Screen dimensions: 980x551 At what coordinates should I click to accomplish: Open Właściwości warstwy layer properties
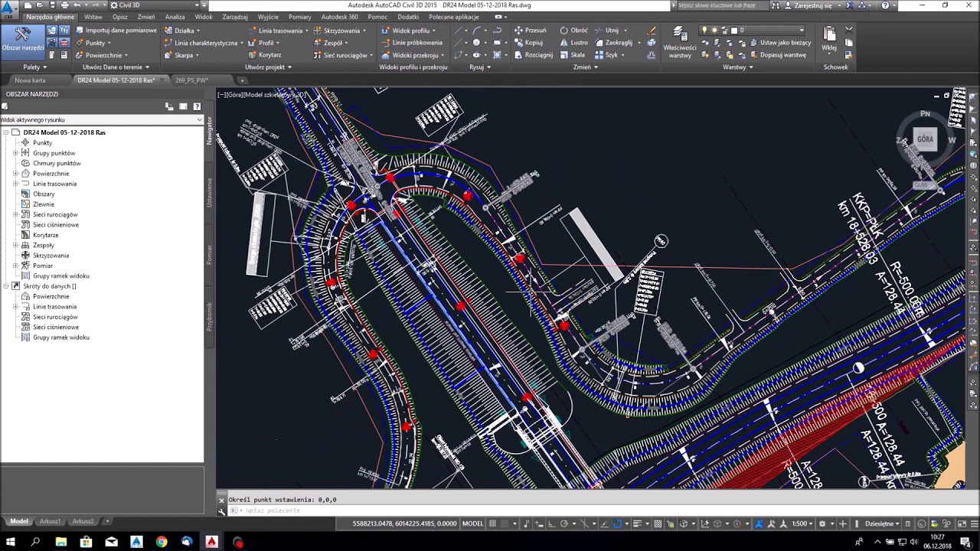tap(679, 42)
